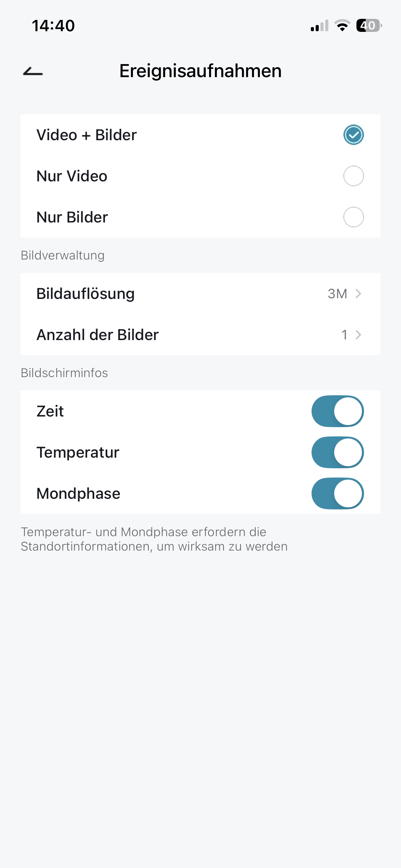
Task: Tap the Video + Bilder label
Action: point(87,135)
